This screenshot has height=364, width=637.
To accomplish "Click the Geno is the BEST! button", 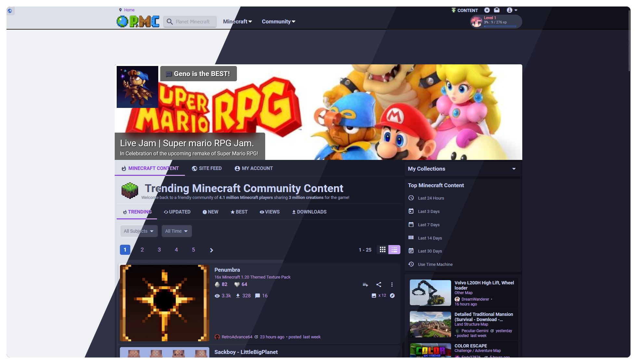I will 199,74.
